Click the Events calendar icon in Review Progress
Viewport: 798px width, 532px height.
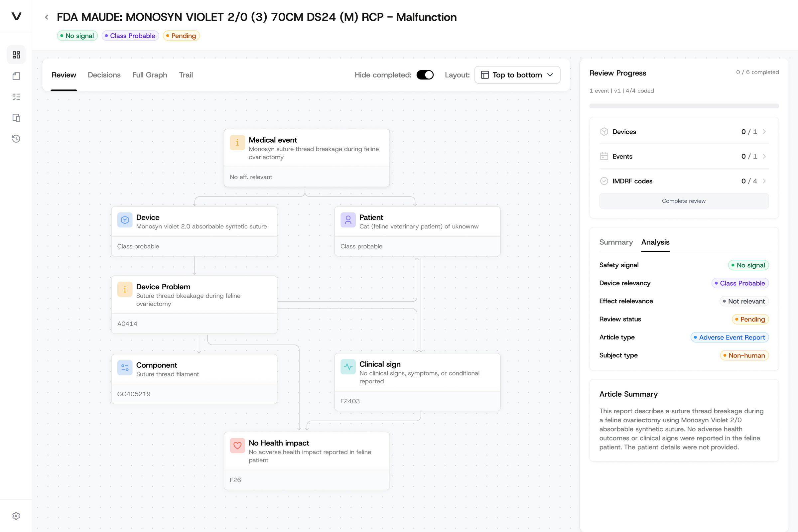(x=604, y=156)
